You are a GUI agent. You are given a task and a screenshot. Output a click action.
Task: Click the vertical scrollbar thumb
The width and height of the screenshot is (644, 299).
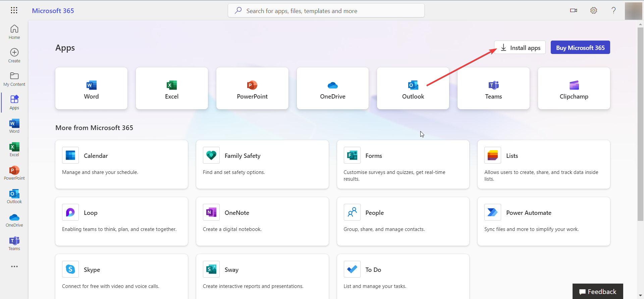click(x=641, y=124)
